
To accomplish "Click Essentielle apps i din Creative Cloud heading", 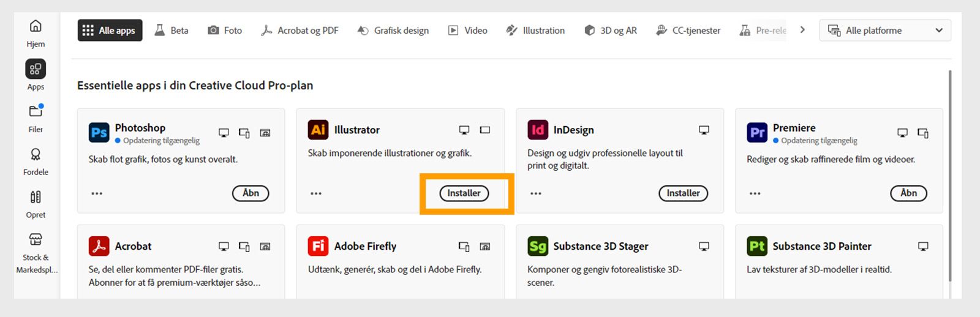I will [x=195, y=86].
